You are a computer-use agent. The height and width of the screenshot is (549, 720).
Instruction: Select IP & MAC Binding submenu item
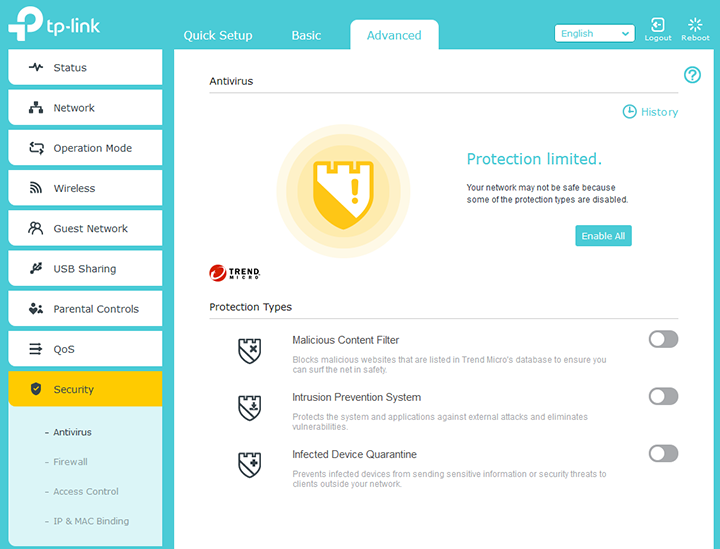coord(91,521)
